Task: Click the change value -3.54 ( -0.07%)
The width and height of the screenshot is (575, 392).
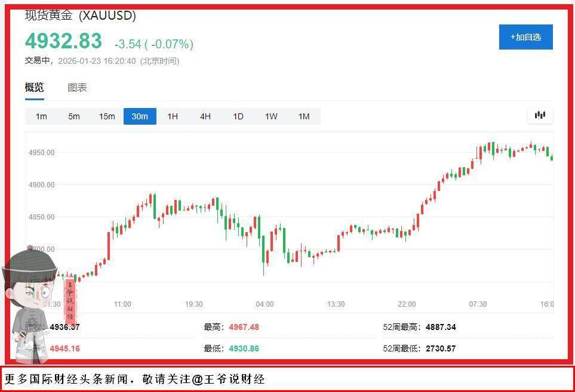Action: 154,44
